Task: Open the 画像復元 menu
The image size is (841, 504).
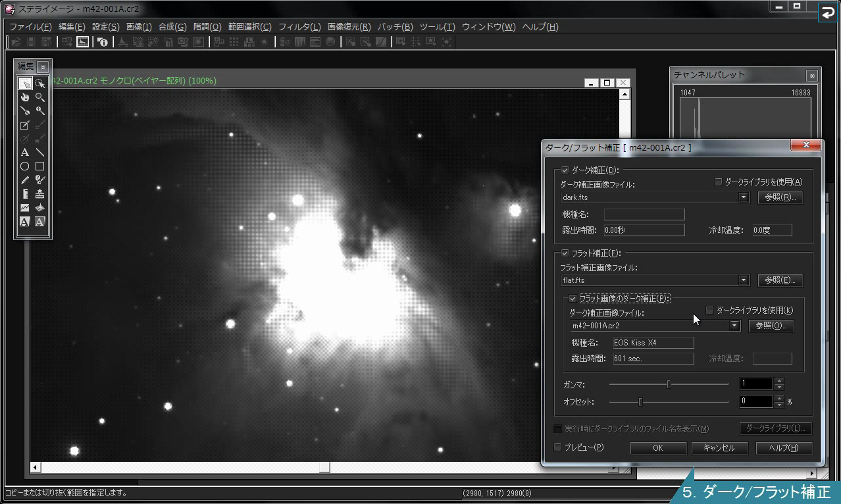Action: pos(349,27)
